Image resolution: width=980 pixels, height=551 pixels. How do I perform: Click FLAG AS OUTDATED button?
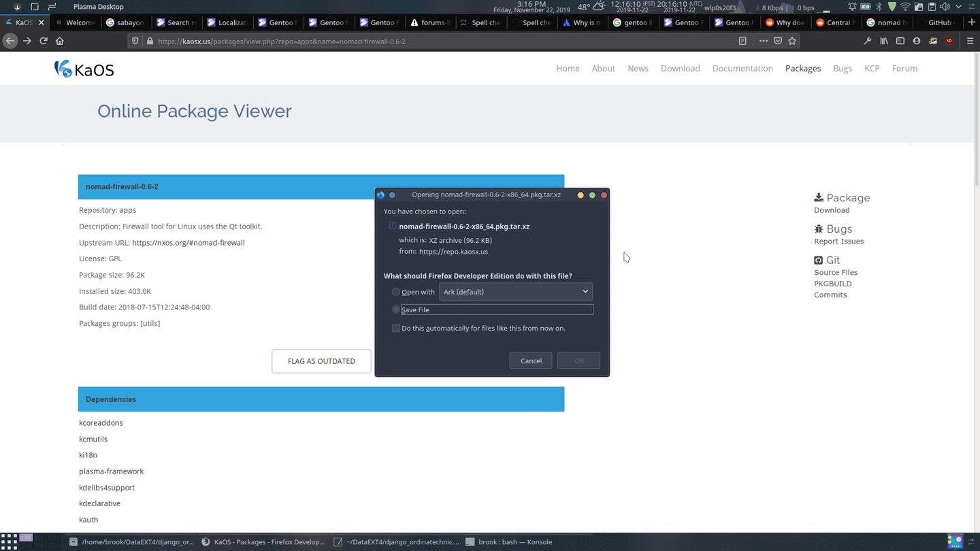321,361
